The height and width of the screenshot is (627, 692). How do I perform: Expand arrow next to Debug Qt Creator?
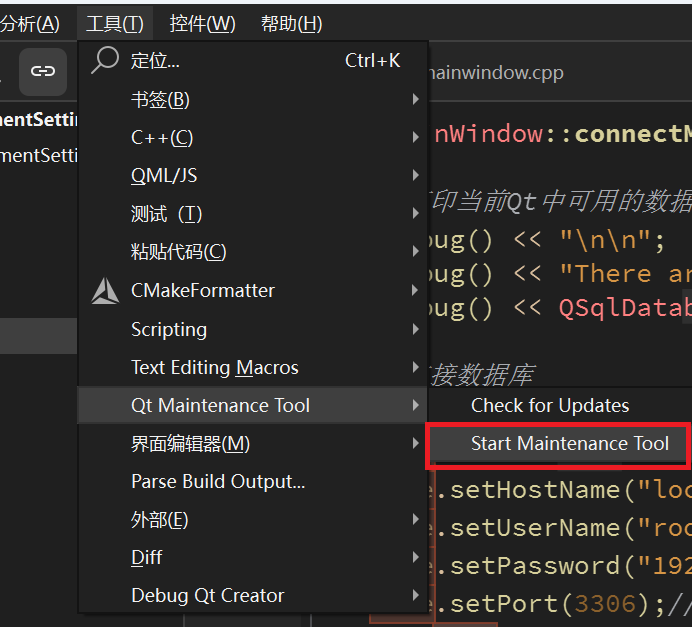(x=415, y=595)
